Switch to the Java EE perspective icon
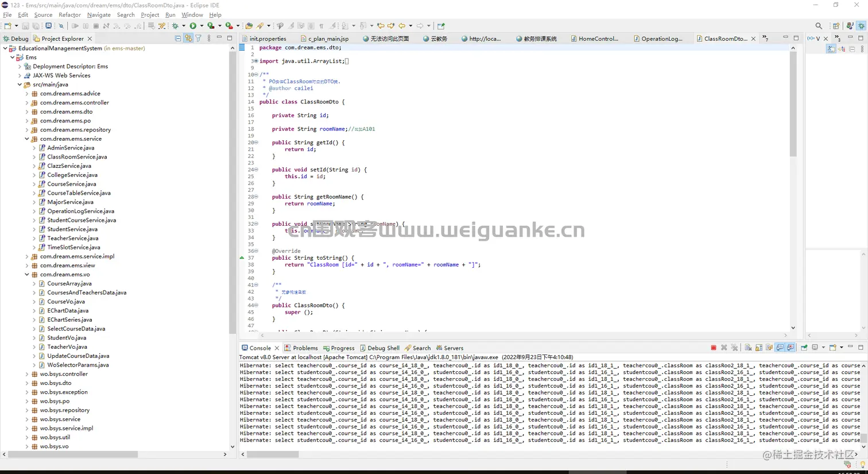Screen dimensions: 868x474 pyautogui.click(x=850, y=26)
